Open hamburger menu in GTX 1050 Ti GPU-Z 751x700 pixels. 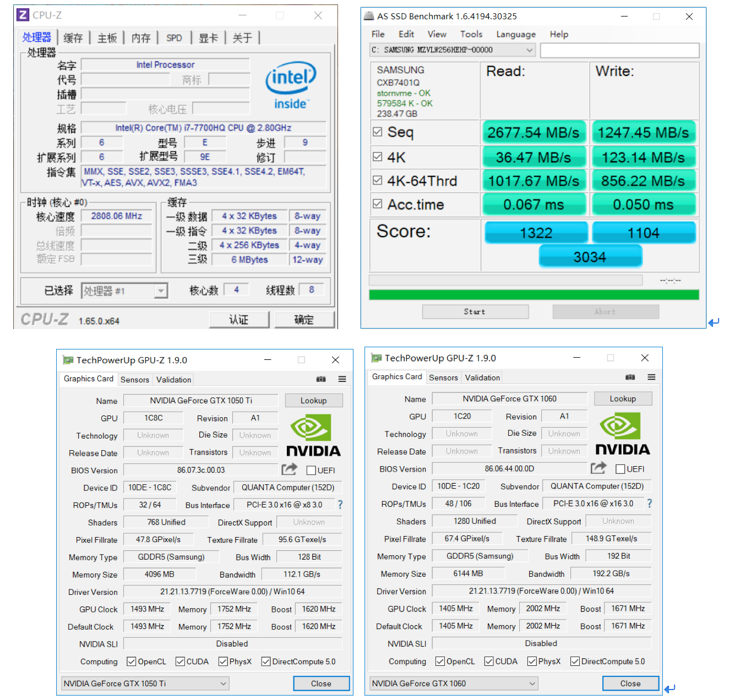point(342,379)
